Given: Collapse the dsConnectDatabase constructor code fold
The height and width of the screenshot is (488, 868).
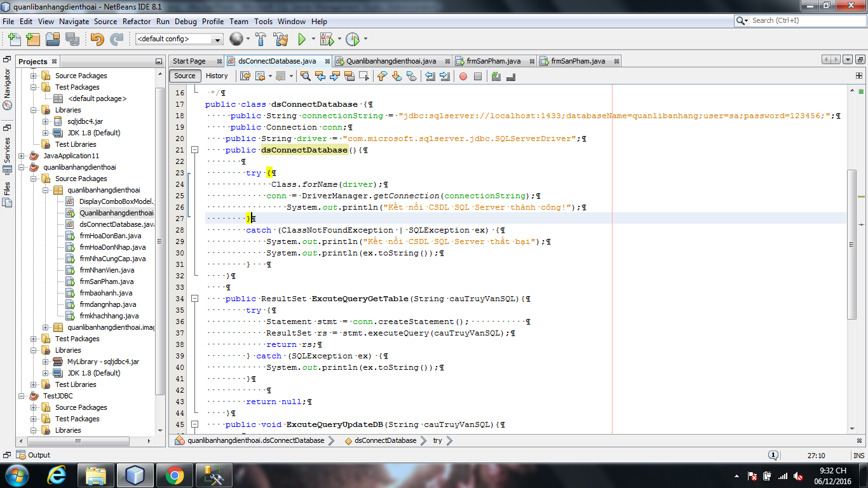Looking at the screenshot, I should click(195, 150).
